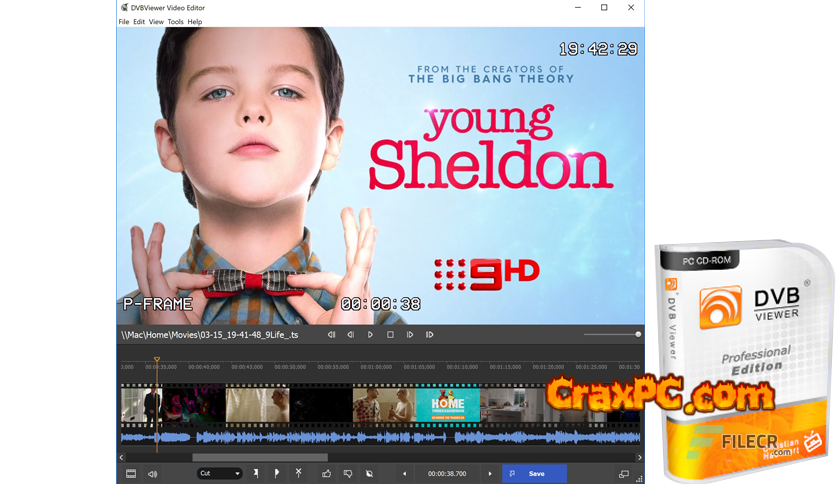Remove the cut marker
This screenshot has width=836, height=484.
tap(299, 473)
